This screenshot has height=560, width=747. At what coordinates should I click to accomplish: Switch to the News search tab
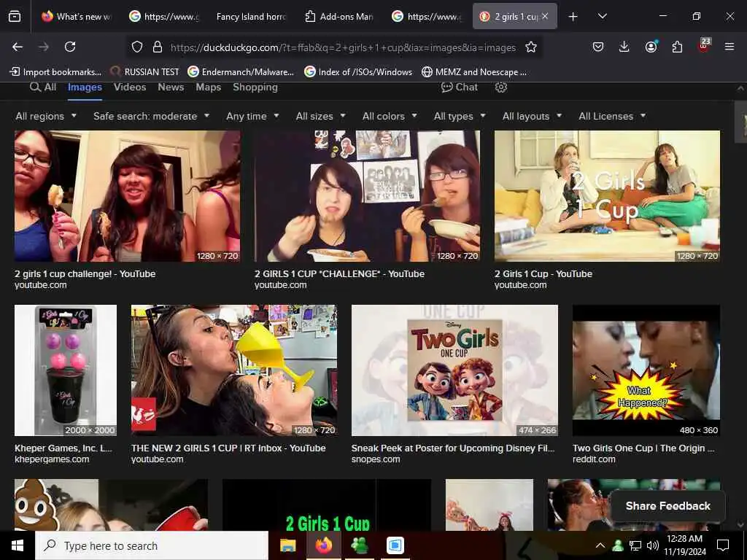pyautogui.click(x=171, y=87)
